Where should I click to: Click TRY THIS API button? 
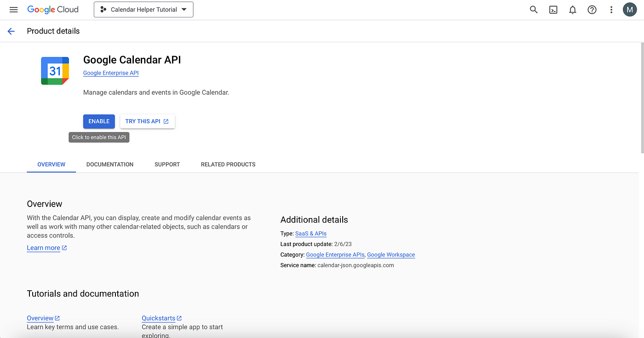click(147, 121)
